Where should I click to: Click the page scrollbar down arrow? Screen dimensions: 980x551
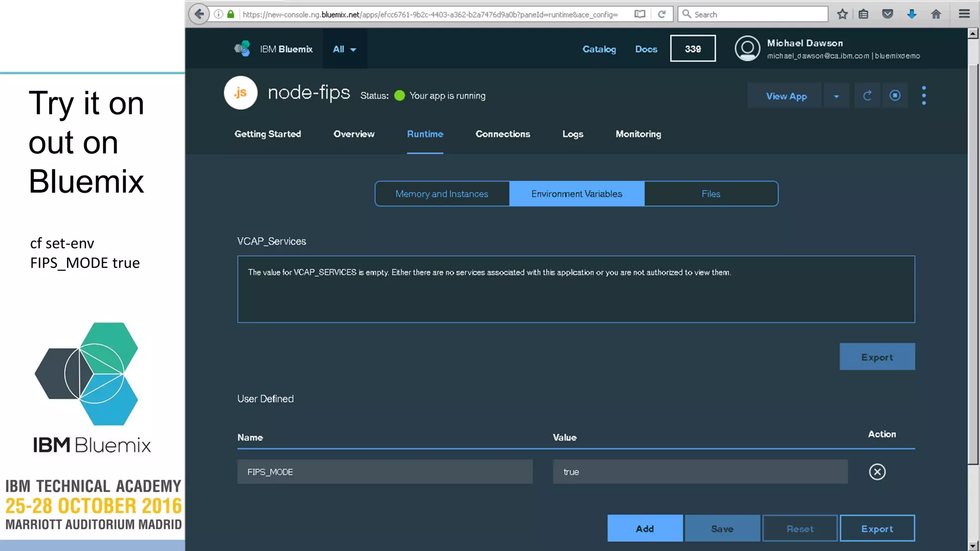[973, 546]
